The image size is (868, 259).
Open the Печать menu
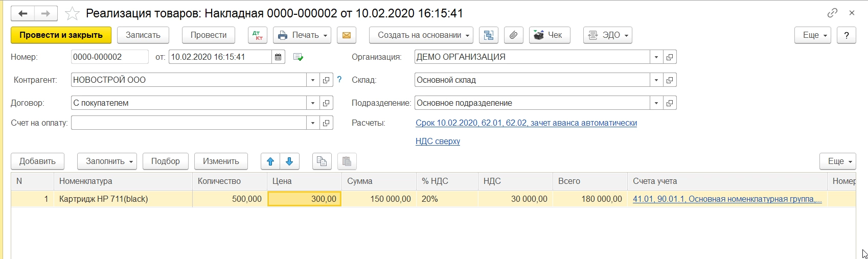302,35
